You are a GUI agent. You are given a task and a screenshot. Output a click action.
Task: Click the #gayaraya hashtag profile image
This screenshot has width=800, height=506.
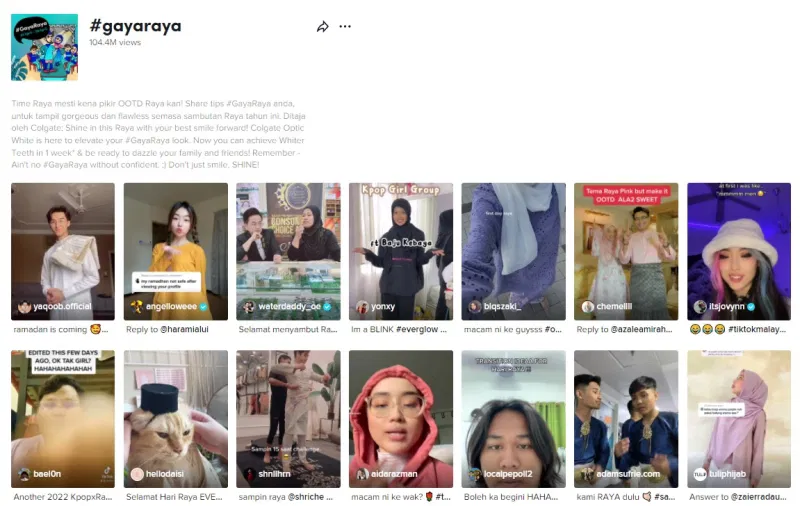pos(44,47)
